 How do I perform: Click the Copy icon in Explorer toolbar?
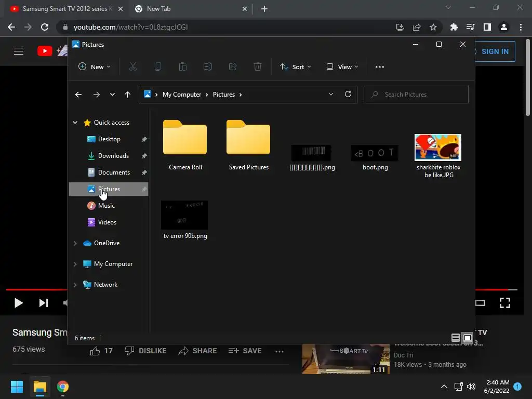pyautogui.click(x=158, y=67)
